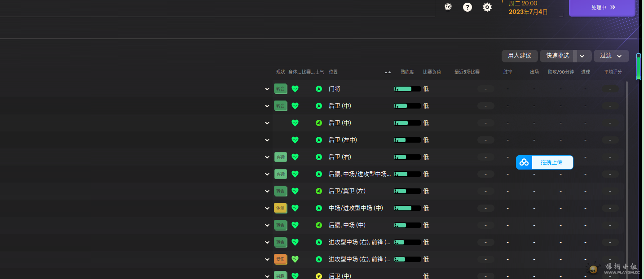Sort by the 熟练度 column header
644x279 pixels.
point(407,72)
